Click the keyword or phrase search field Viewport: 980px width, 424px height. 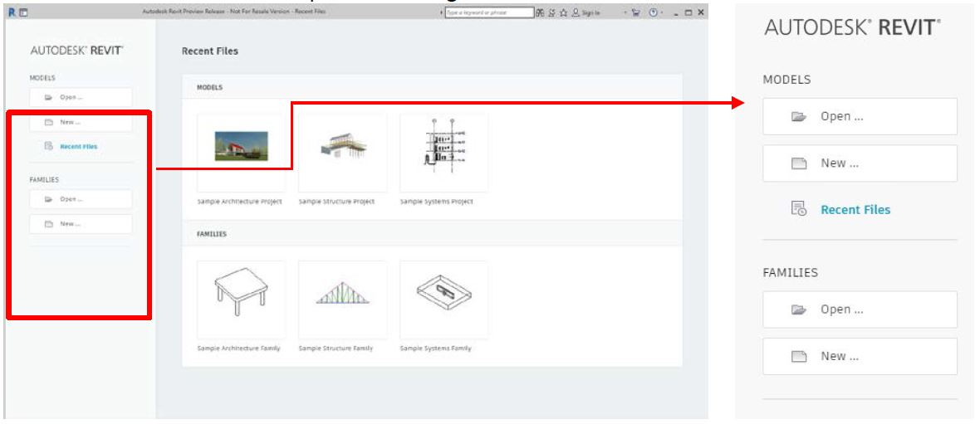coord(489,12)
